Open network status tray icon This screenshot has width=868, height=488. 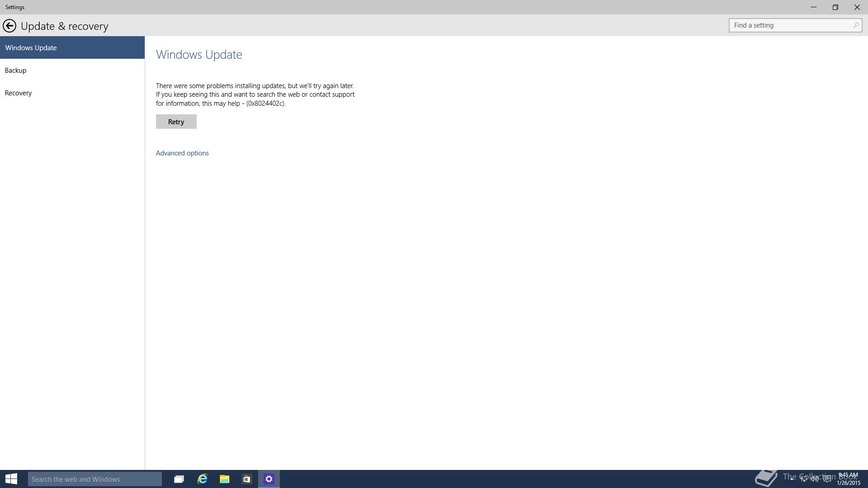804,479
